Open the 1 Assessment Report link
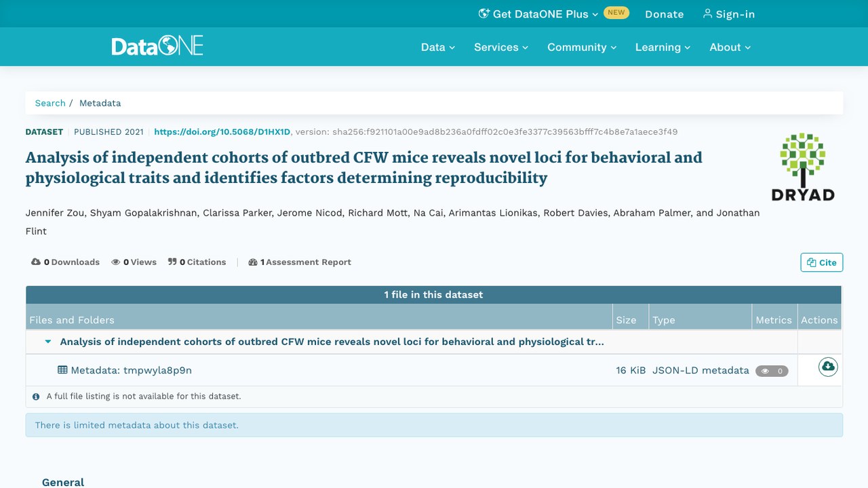Image resolution: width=868 pixels, height=488 pixels. click(300, 262)
